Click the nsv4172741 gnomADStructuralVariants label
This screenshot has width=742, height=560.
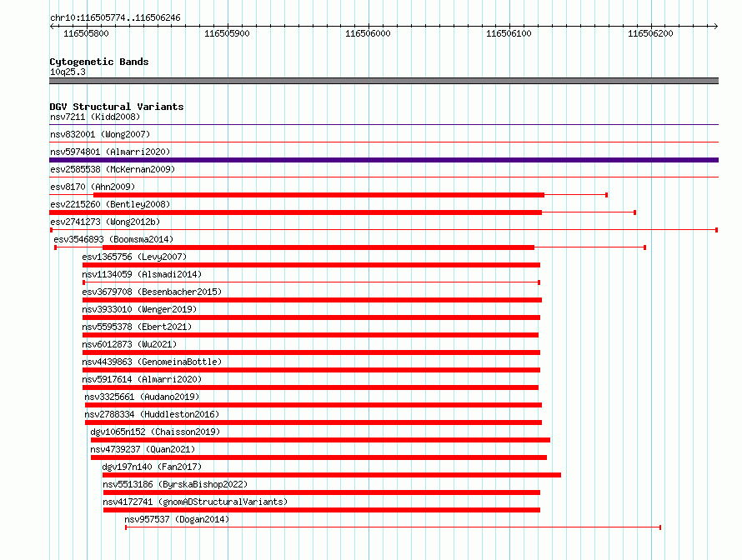click(x=195, y=502)
